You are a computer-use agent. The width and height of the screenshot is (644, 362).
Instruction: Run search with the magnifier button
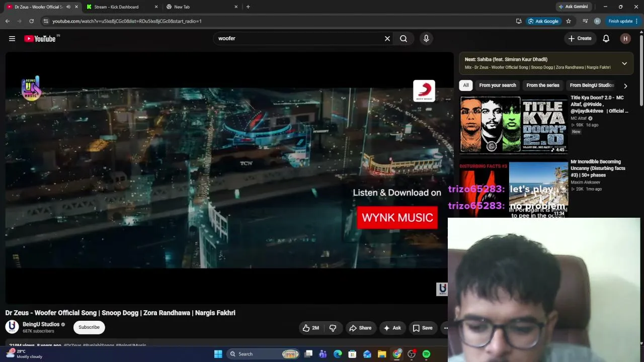click(x=404, y=39)
